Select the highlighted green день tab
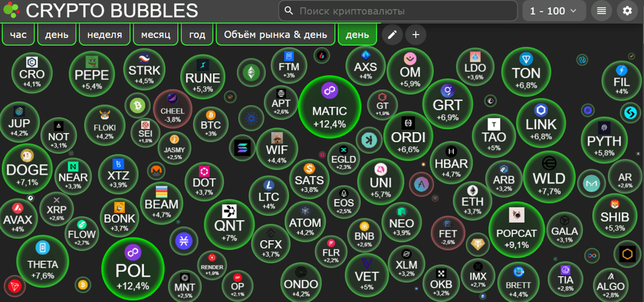This screenshot has height=302, width=644. tap(357, 35)
